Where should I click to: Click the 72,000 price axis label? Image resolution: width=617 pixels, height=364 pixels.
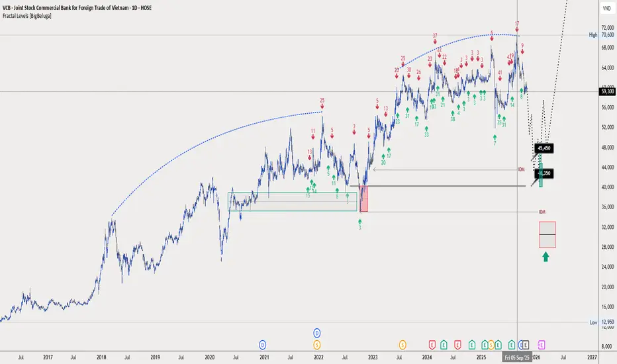tap(608, 28)
